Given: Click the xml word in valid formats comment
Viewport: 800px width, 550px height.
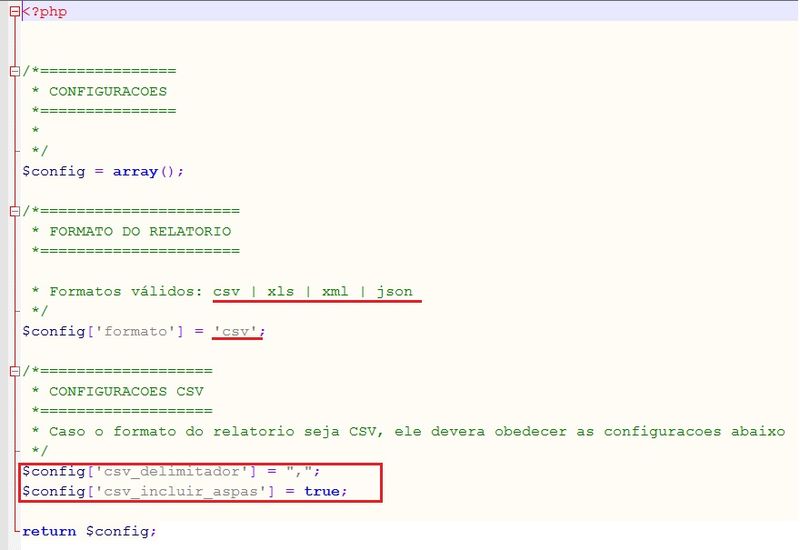Looking at the screenshot, I should tap(336, 291).
